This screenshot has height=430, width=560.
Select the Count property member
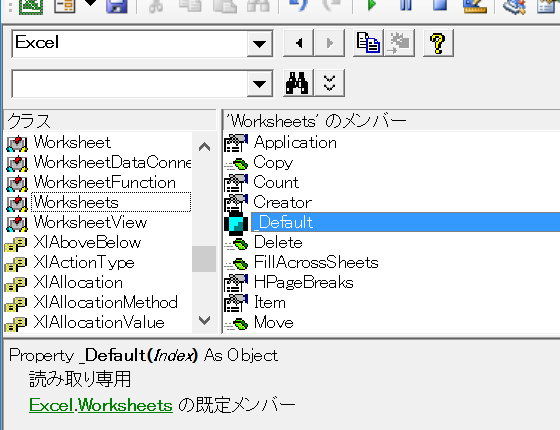pos(276,182)
